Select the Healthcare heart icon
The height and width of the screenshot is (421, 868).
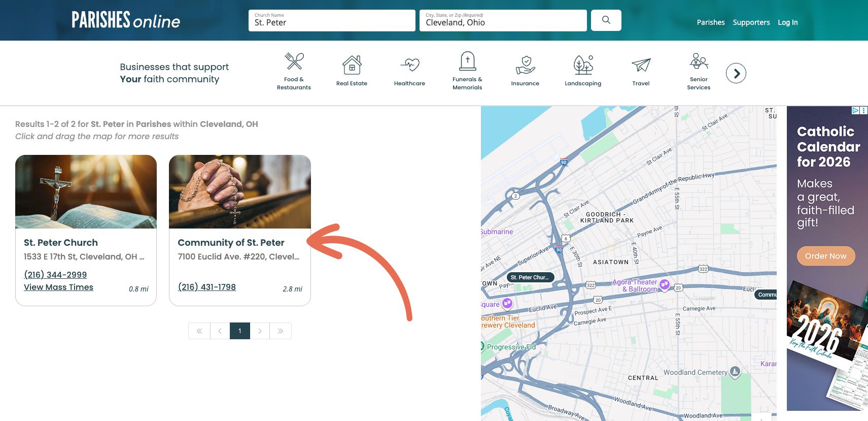tap(409, 65)
